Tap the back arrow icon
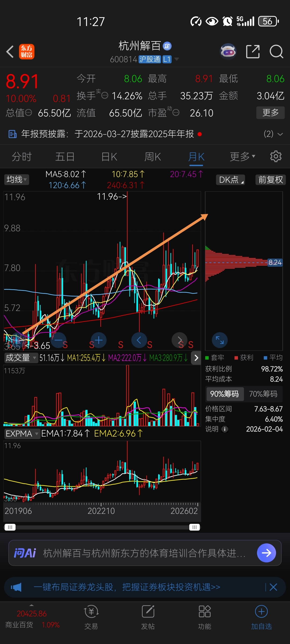Image resolution: width=290 pixels, height=644 pixels. 10,52
